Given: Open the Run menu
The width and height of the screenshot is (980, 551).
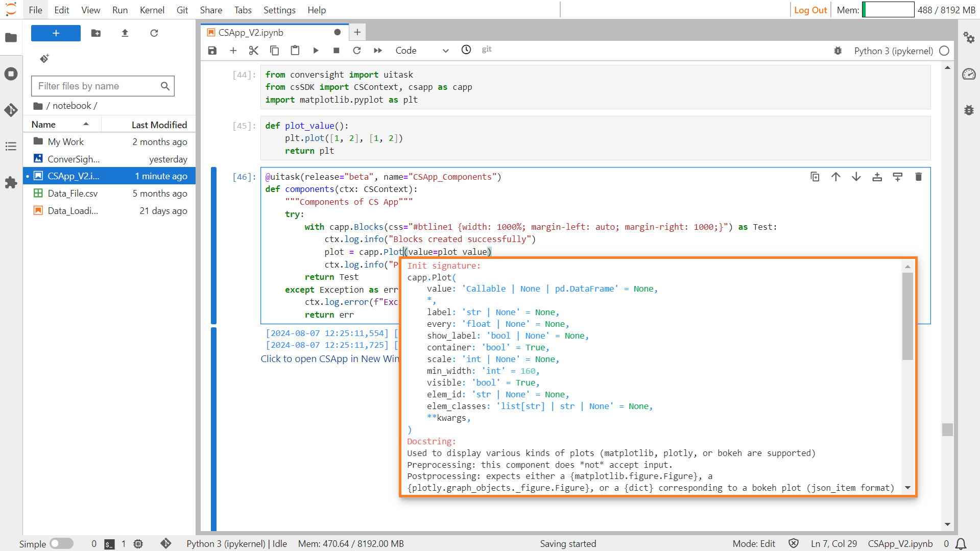Looking at the screenshot, I should (120, 10).
